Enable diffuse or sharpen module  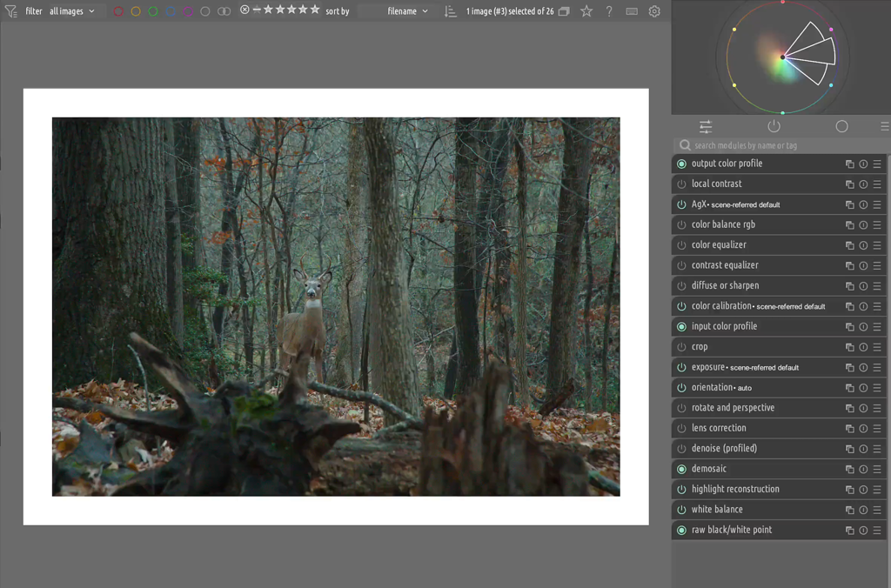681,286
